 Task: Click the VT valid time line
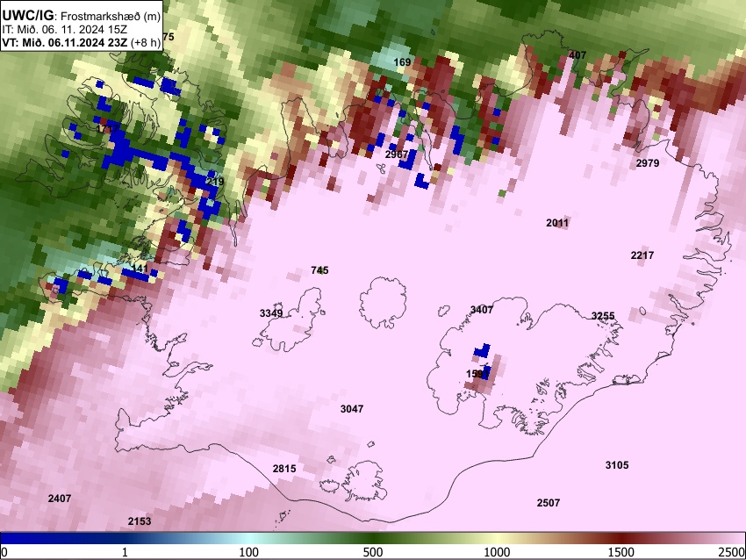click(82, 42)
